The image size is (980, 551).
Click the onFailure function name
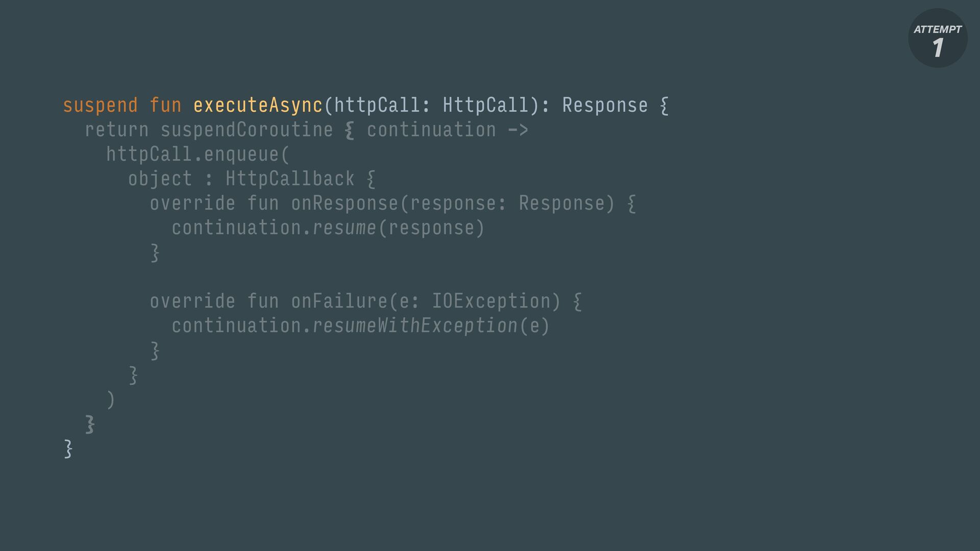pos(339,301)
